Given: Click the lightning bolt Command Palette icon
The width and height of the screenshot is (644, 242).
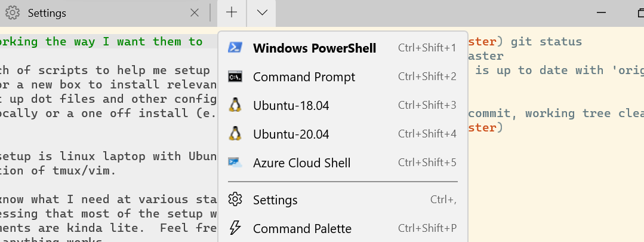Looking at the screenshot, I should tap(235, 228).
